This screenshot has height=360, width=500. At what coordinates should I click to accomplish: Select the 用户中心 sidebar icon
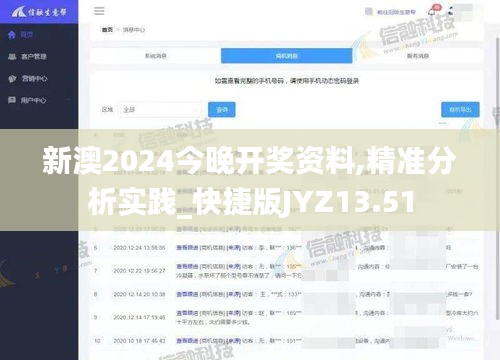point(12,100)
